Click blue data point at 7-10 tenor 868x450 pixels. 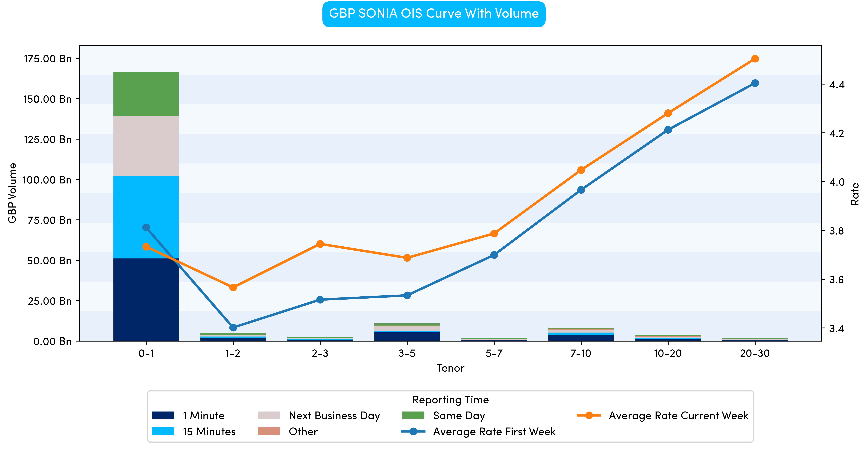581,190
